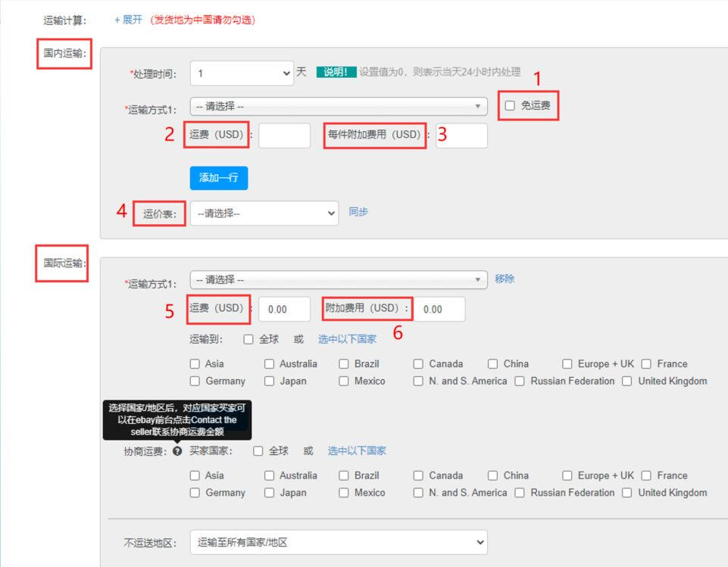Tick Japan under 协商运费 buyer countries
The image size is (728, 567).
pos(269,493)
